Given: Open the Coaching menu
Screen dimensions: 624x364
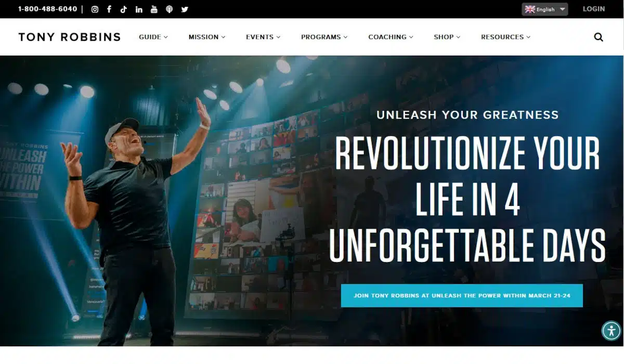Looking at the screenshot, I should pos(391,37).
